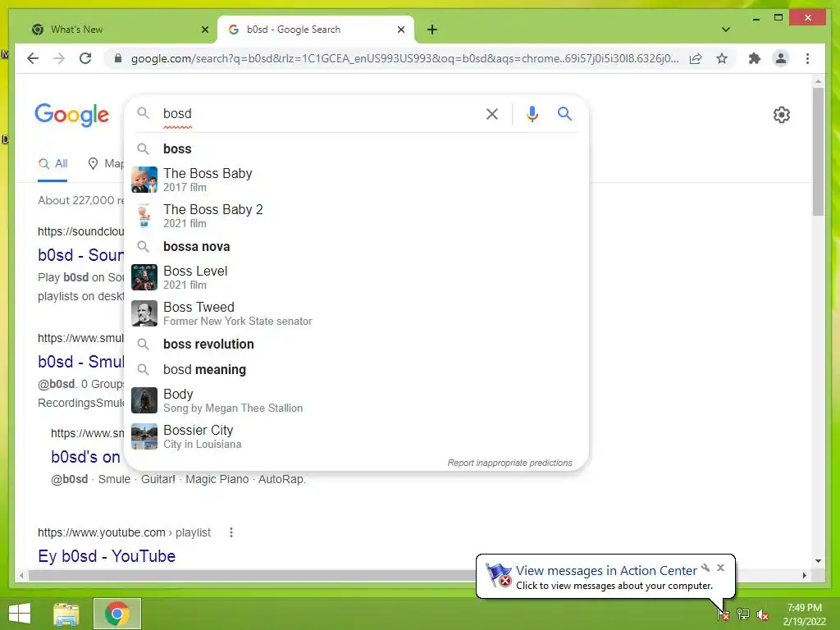Viewport: 840px width, 630px height.
Task: Dismiss the Action Center balloon
Action: tap(720, 568)
